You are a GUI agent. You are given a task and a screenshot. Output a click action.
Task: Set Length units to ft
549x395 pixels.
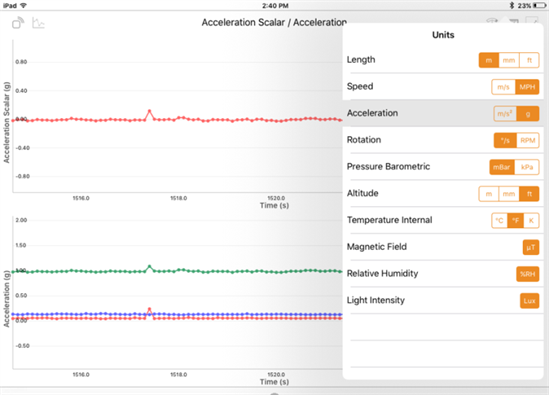coord(529,60)
